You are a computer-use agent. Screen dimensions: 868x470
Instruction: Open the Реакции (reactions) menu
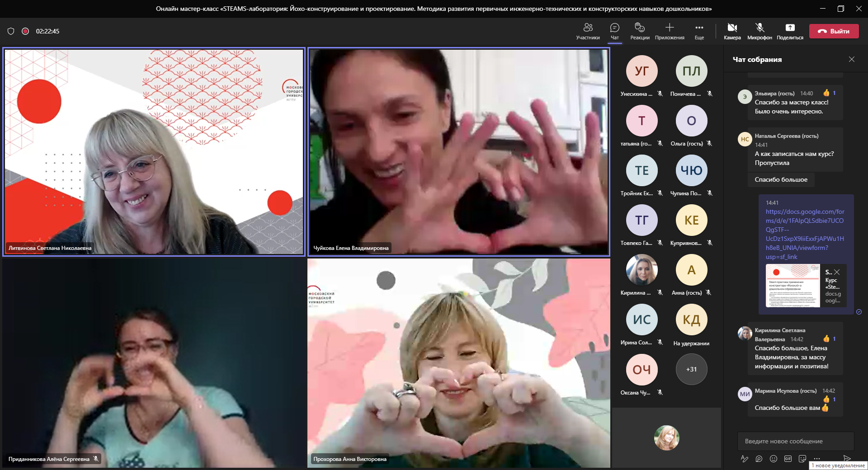640,31
